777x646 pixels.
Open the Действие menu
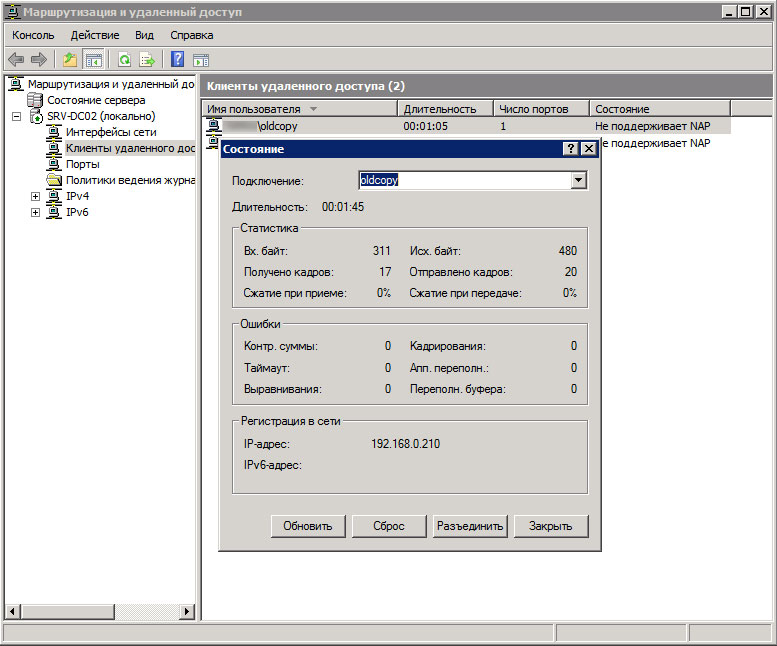click(95, 35)
